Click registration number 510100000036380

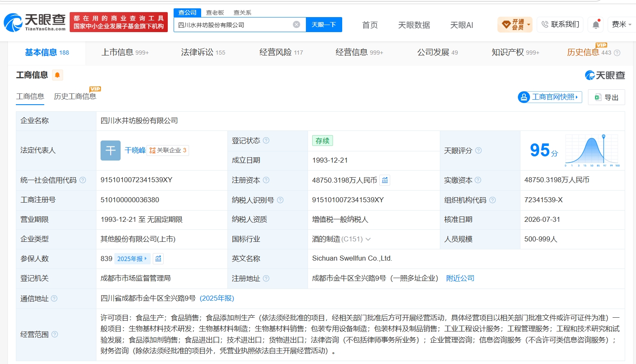click(130, 200)
